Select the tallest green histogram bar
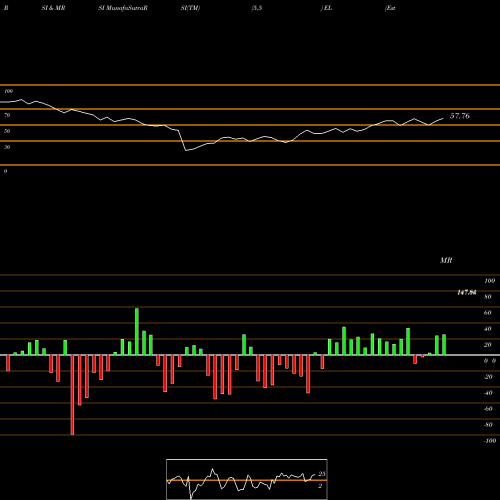This screenshot has height=500, width=500. point(137,332)
